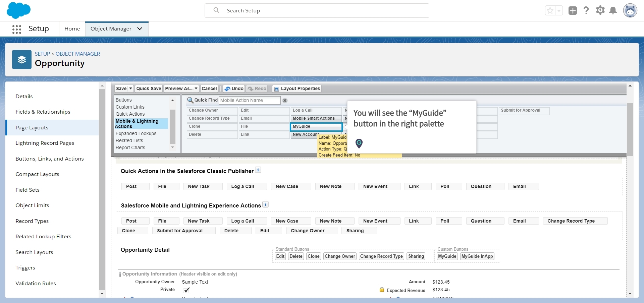Image resolution: width=644 pixels, height=303 pixels.
Task: Info icon beside Classic Publisher heading
Action: (258, 170)
